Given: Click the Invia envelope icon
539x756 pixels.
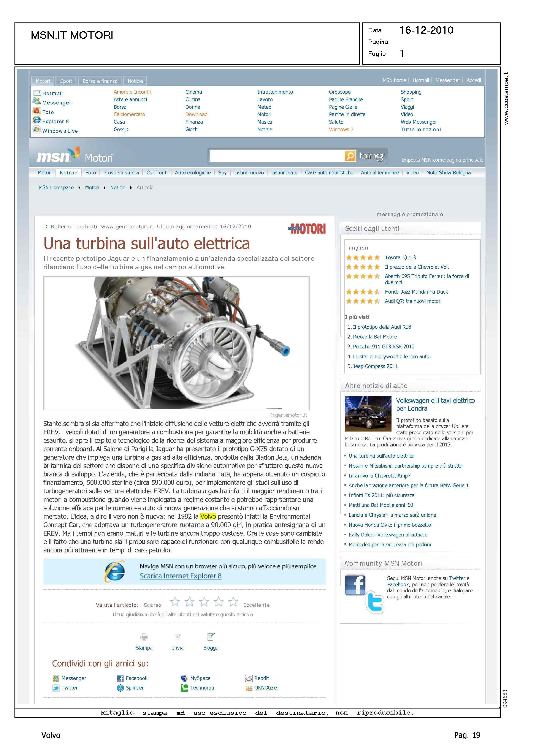Looking at the screenshot, I should [178, 636].
